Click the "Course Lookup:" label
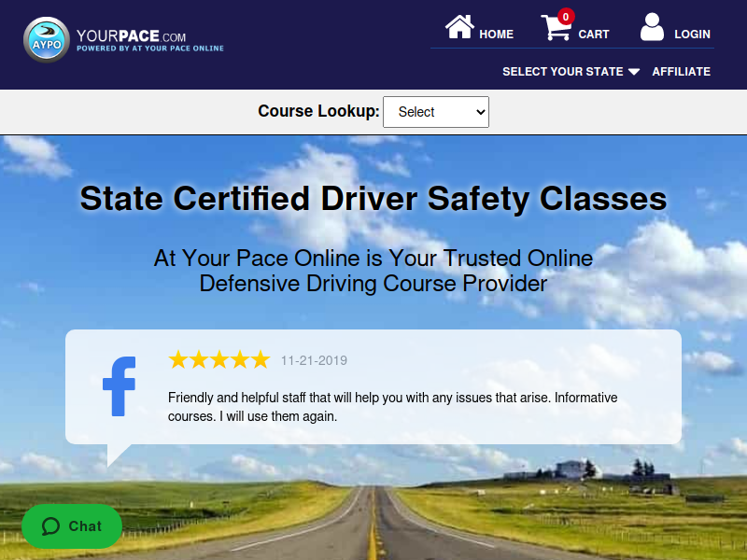Viewport: 747px width, 560px height. pyautogui.click(x=318, y=111)
